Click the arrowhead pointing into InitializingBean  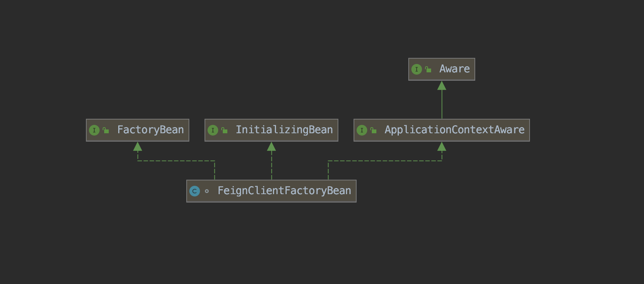point(271,147)
